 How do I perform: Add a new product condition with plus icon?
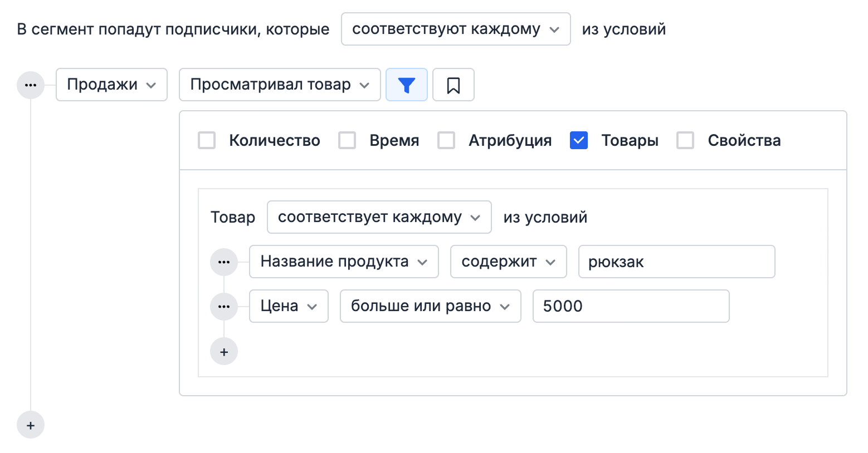[x=224, y=351]
